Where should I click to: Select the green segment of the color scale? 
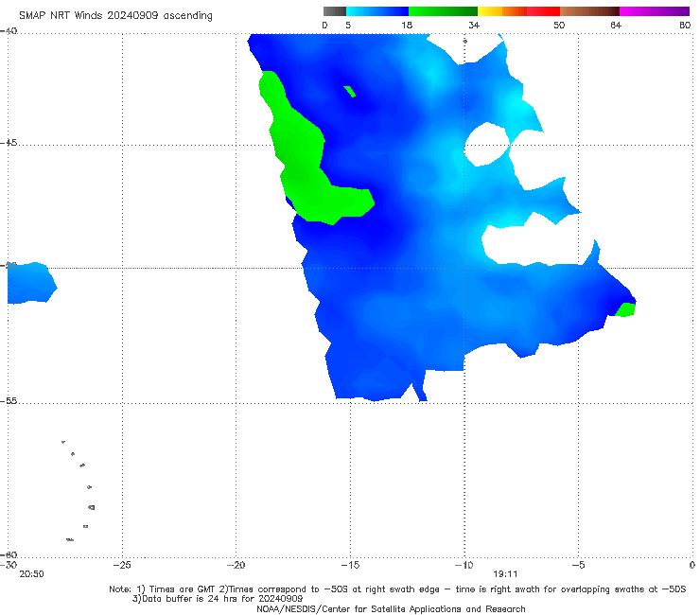pos(443,11)
